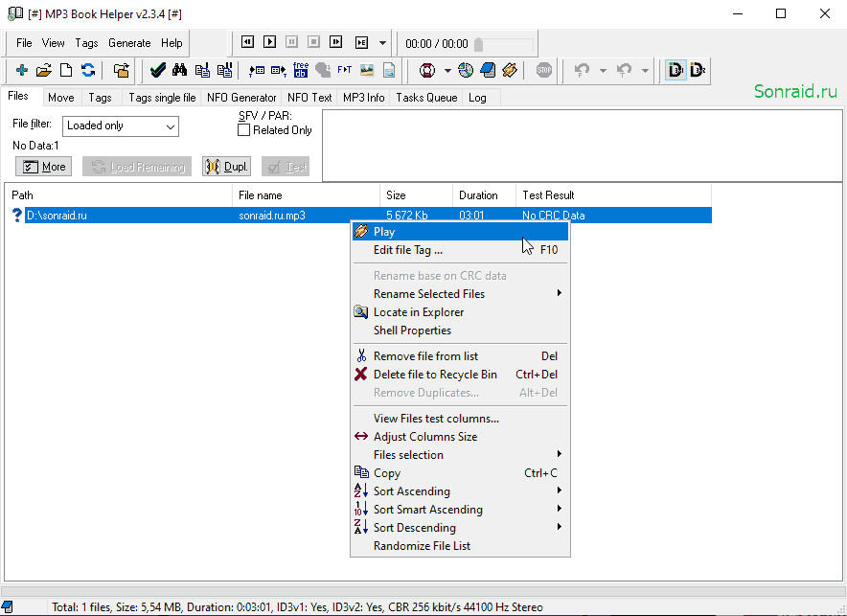Click the status bar icon at bottom left

[x=8, y=607]
